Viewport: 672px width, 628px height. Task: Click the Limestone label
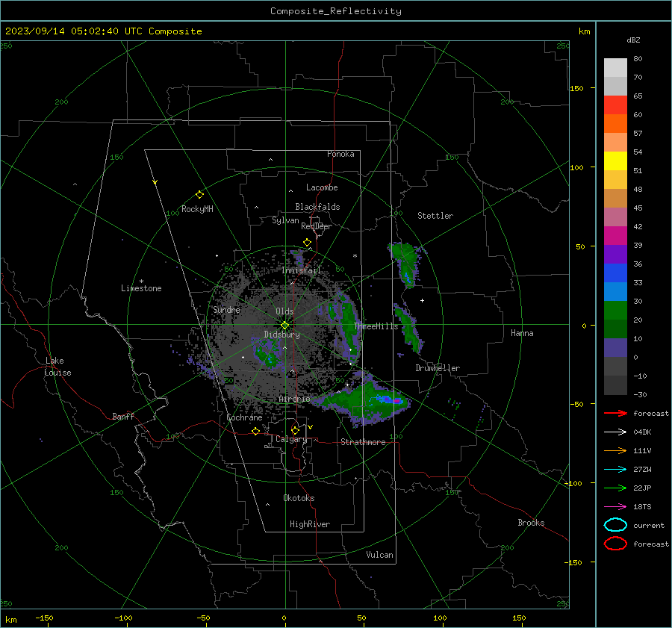pos(141,288)
